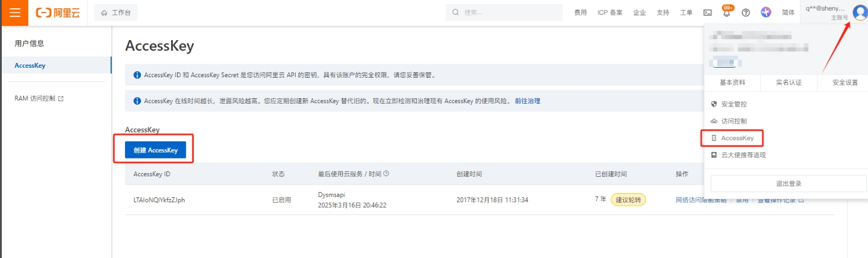Open 实名认证 tab in the account dropdown

pyautogui.click(x=789, y=82)
